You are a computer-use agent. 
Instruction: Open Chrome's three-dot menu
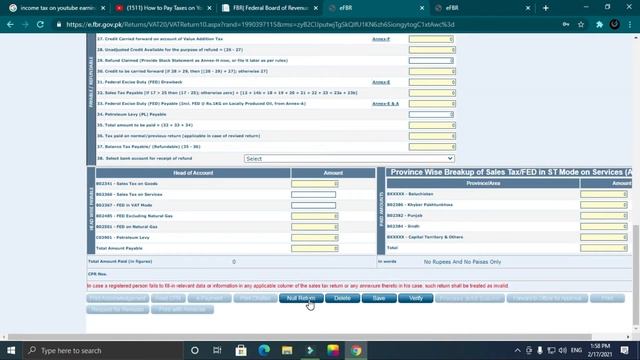point(630,24)
